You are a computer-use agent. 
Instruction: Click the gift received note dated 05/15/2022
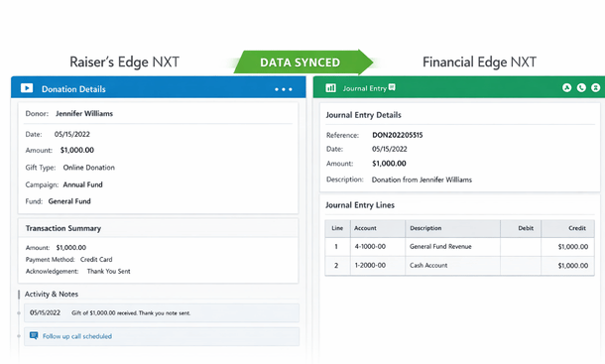[x=162, y=313]
